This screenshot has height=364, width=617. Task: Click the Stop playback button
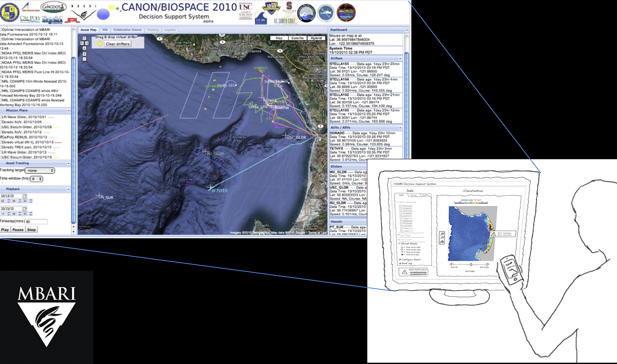32,230
